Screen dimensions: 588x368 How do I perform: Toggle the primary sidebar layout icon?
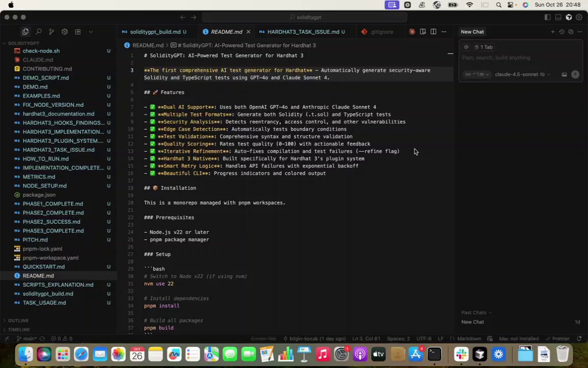548,17
